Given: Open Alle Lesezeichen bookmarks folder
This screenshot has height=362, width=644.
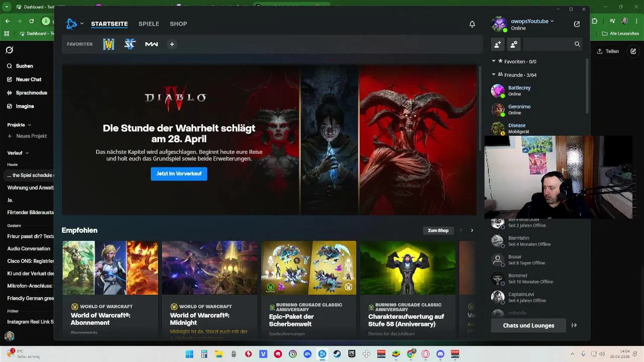Looking at the screenshot, I should (620, 34).
